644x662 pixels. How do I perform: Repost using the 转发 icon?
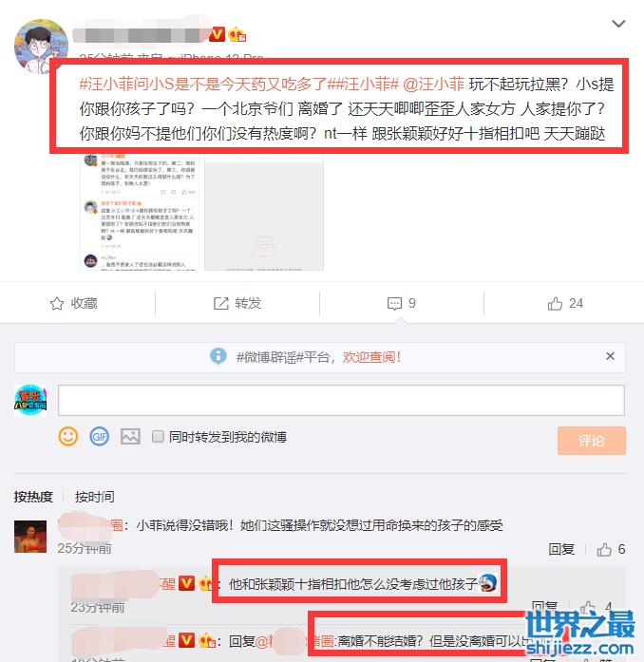(x=237, y=304)
